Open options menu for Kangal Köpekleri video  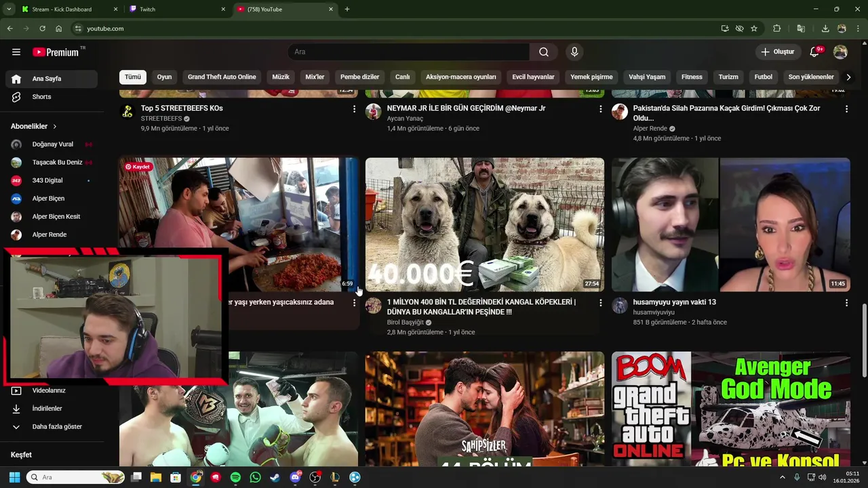pos(600,303)
